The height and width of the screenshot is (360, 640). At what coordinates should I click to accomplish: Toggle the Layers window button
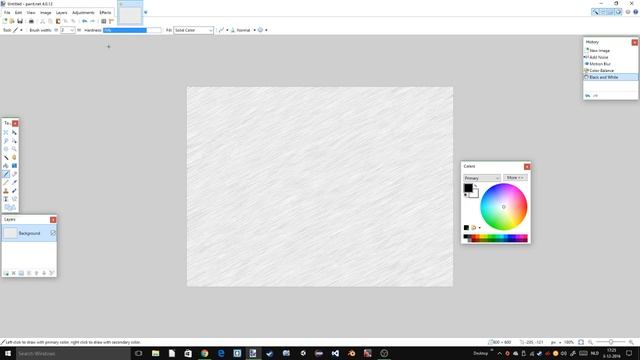(610, 12)
